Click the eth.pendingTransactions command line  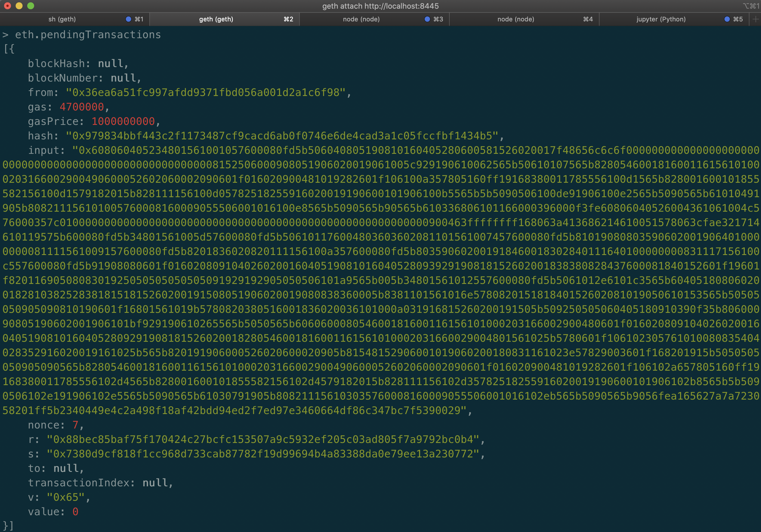[x=88, y=35]
